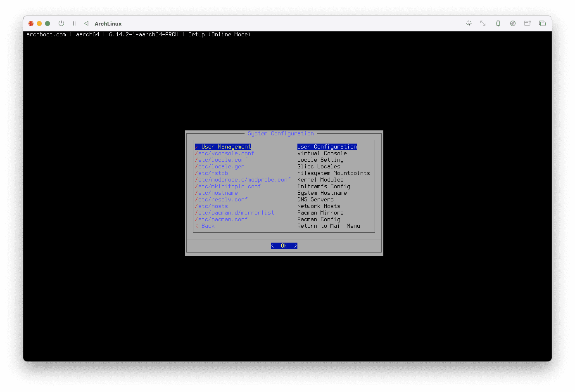Image resolution: width=575 pixels, height=392 pixels.
Task: Open the disk drive image icon
Action: (x=513, y=24)
